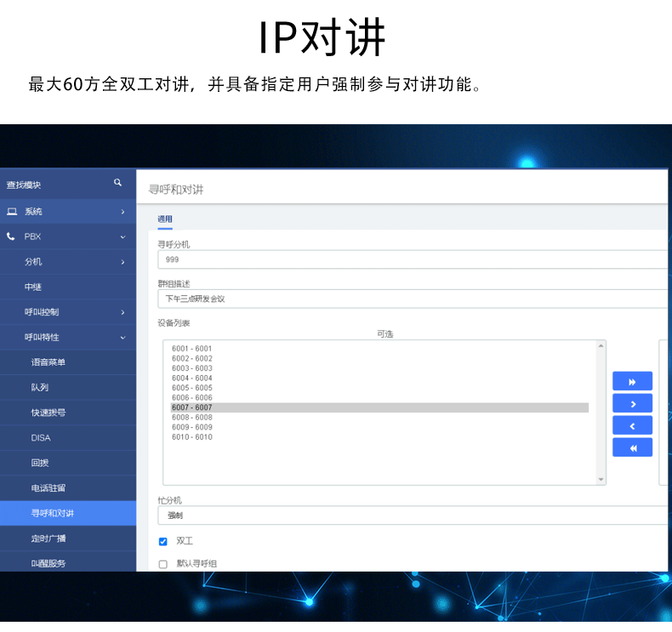Viewport: 672px width, 632px height.
Task: Select 6003 - 6003 in device list
Action: pos(192,368)
